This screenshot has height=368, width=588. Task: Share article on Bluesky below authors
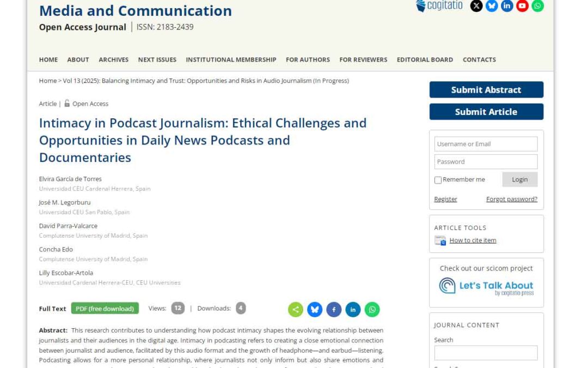pos(315,310)
